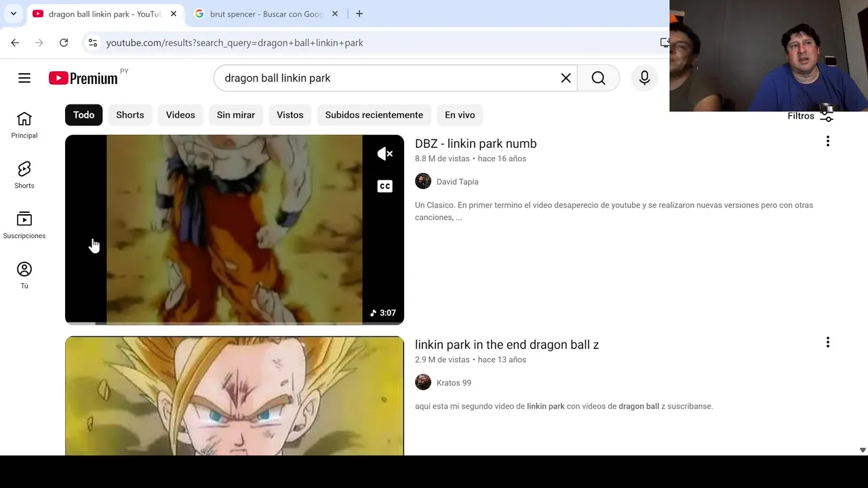Viewport: 868px width, 488px height.
Task: Click the Kratos 99 video description text
Action: tap(564, 407)
